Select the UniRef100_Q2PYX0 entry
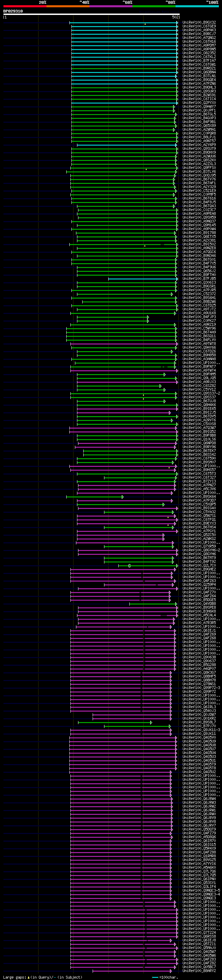The height and width of the screenshot is (980, 222). click(x=199, y=103)
